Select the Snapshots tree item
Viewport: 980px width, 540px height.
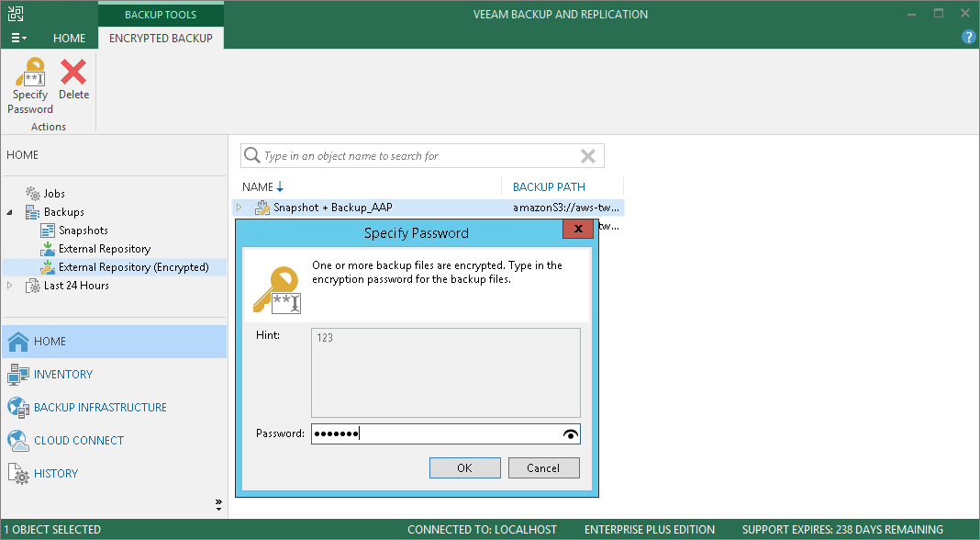click(x=84, y=231)
